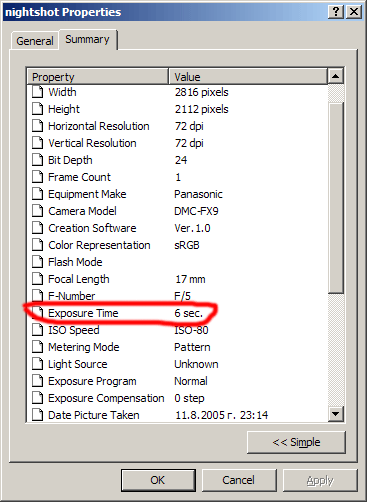Click the OK button
Image resolution: width=367 pixels, height=502 pixels.
click(158, 480)
